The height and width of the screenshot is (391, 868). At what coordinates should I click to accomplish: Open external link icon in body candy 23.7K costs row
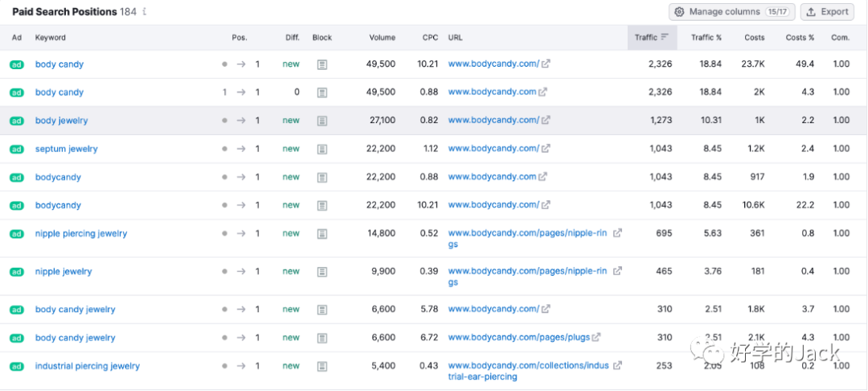(x=546, y=64)
